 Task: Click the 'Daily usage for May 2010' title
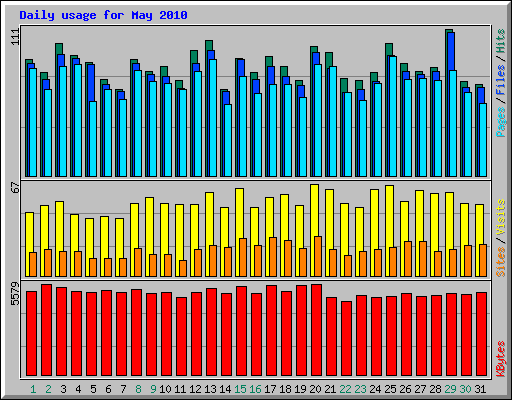click(x=103, y=16)
